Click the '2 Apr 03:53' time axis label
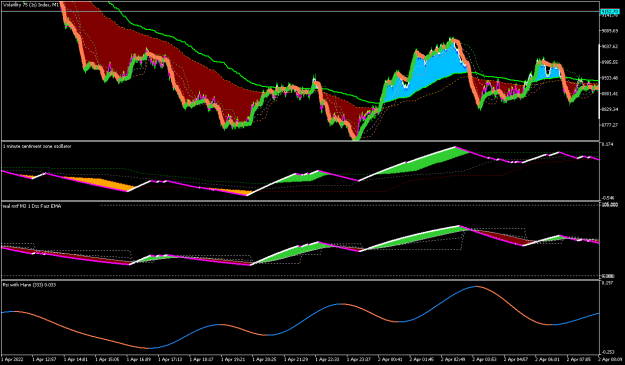The width and height of the screenshot is (625, 365). 485,359
